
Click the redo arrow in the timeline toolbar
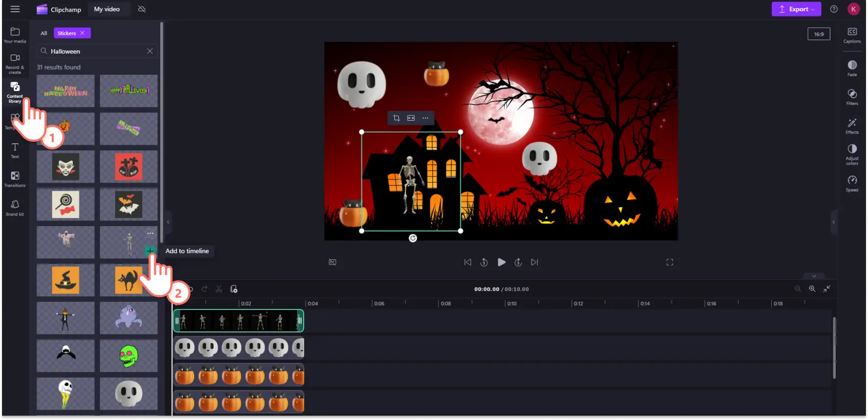204,289
